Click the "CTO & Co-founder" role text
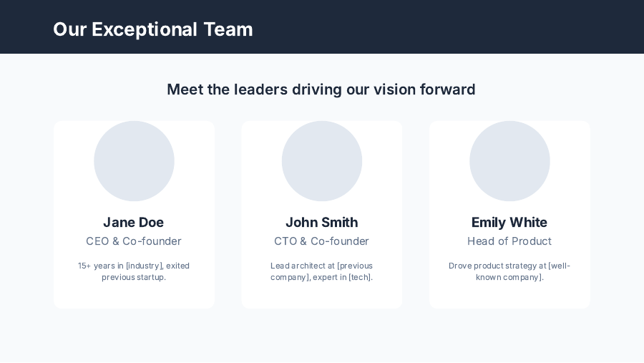This screenshot has width=644, height=363. coord(322,241)
